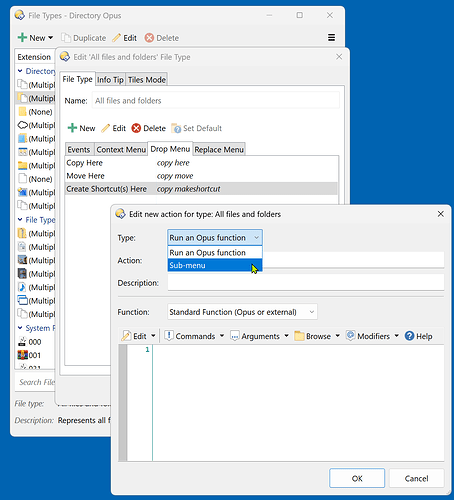This screenshot has width=454, height=500.
Task: Click the green plus New icon in File Type tab
Action: click(x=72, y=128)
